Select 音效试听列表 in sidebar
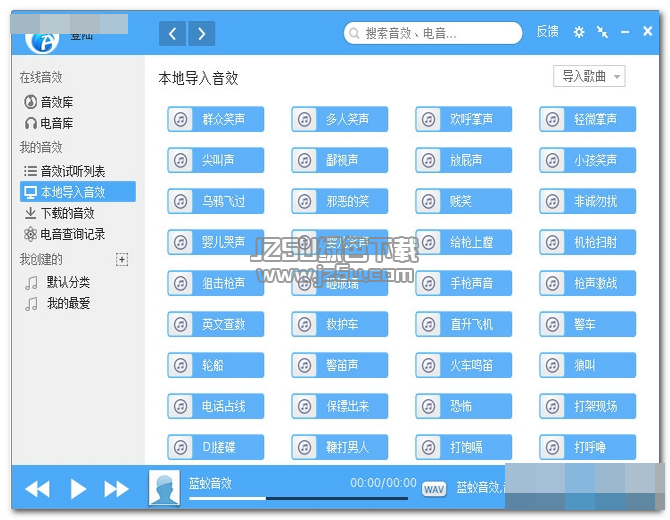Viewport: 670px width, 520px height. click(72, 171)
